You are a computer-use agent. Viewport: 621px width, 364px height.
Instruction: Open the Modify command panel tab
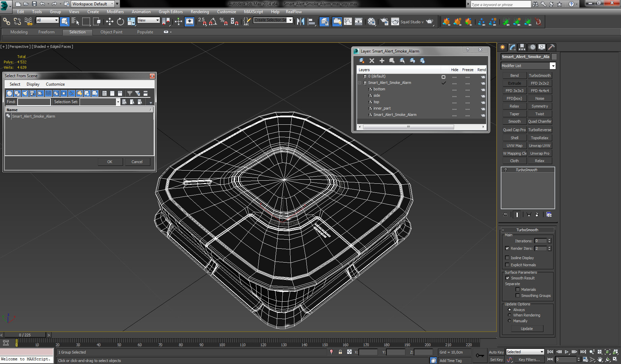(x=512, y=47)
